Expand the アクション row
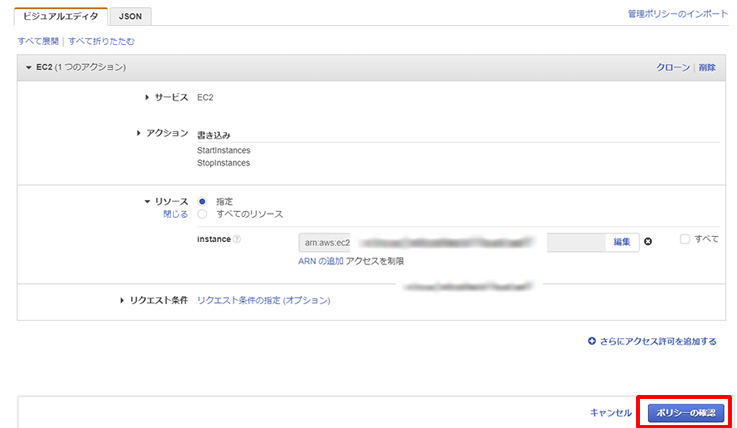 [138, 133]
